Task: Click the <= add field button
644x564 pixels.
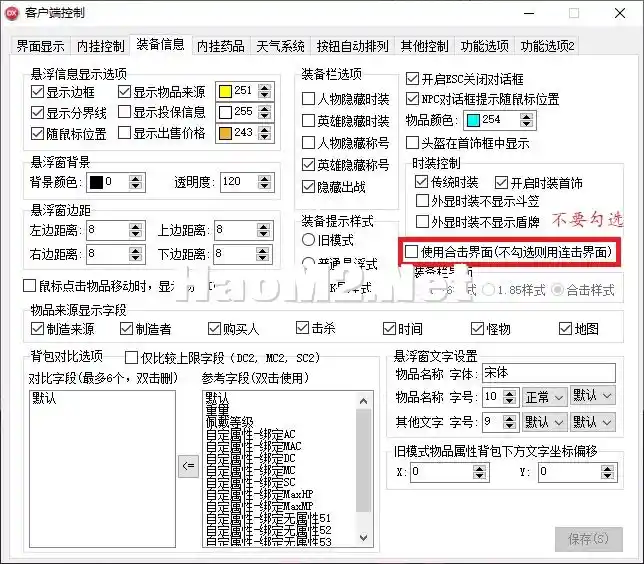Action: coord(188,466)
